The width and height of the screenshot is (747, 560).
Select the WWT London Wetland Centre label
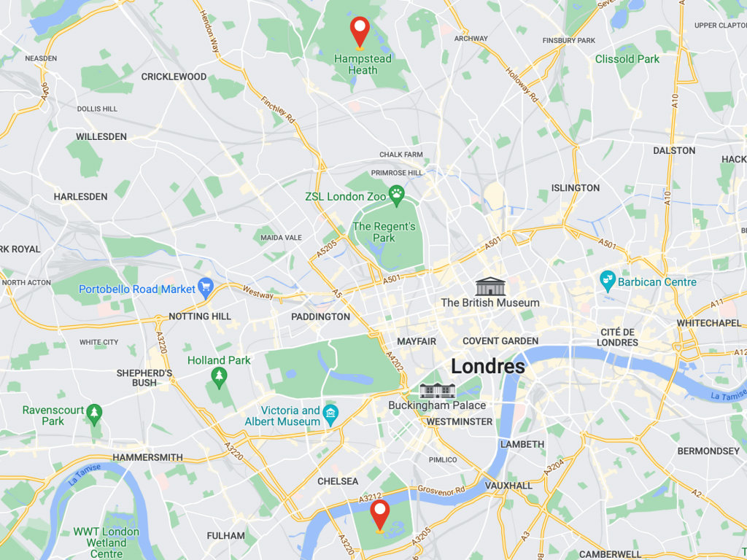107,542
